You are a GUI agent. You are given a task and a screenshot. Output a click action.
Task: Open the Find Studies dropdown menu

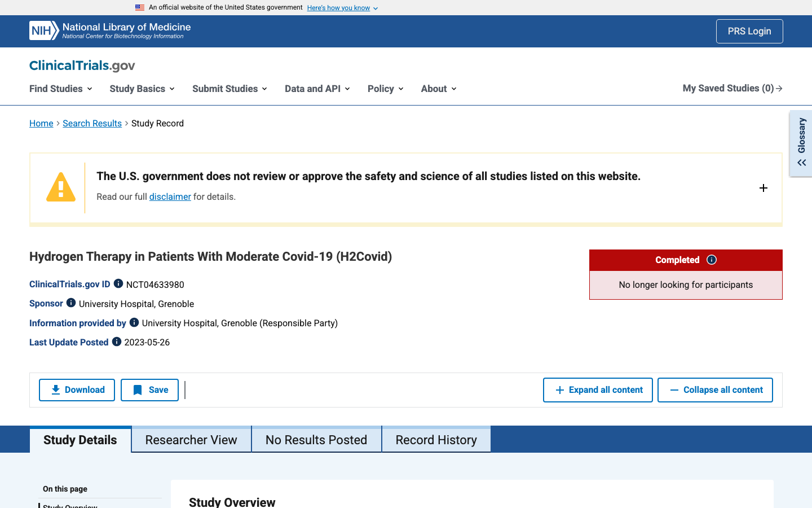coord(61,89)
